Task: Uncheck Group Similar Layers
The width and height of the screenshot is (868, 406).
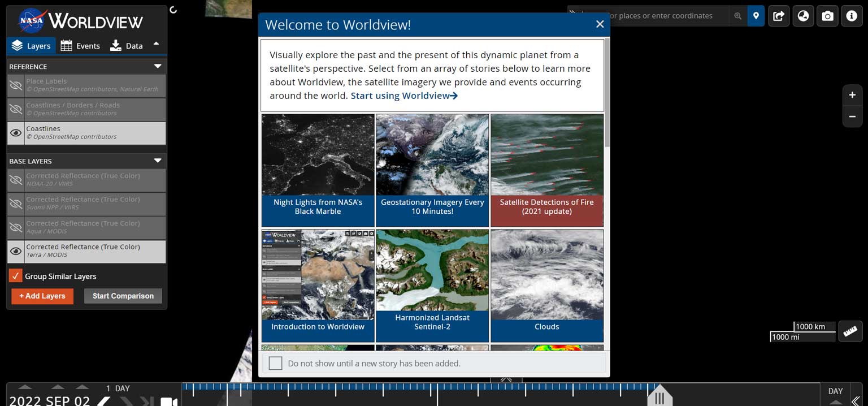Action: point(15,276)
